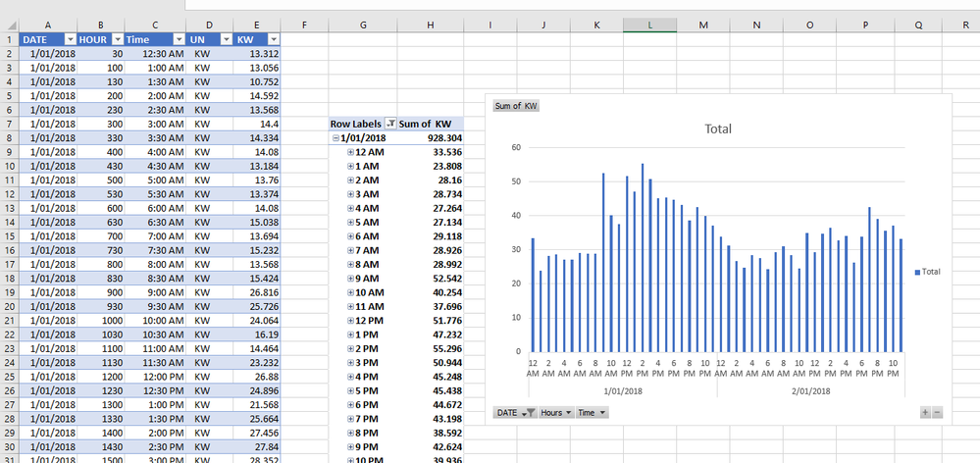The height and width of the screenshot is (463, 980).
Task: Click the Sum of KW chart field button
Action: 516,106
